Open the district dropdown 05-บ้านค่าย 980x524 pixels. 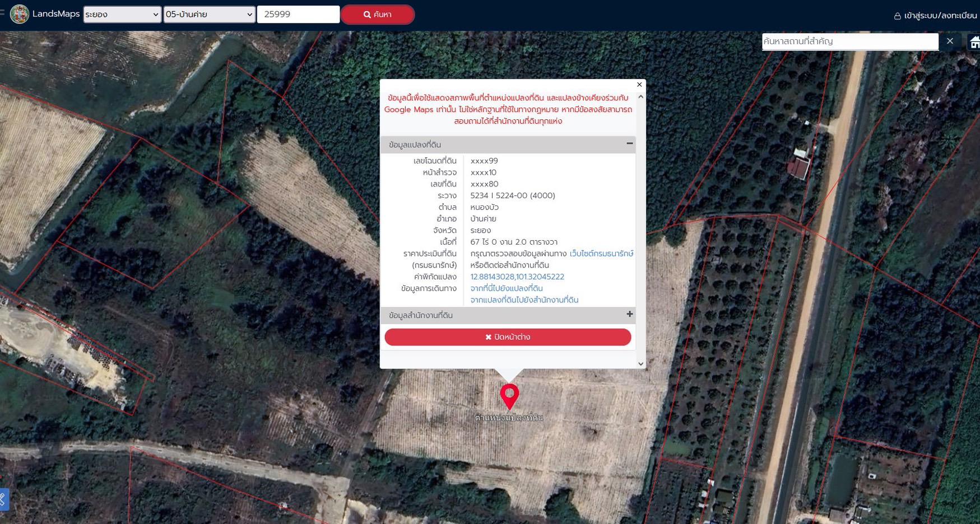[x=209, y=15]
